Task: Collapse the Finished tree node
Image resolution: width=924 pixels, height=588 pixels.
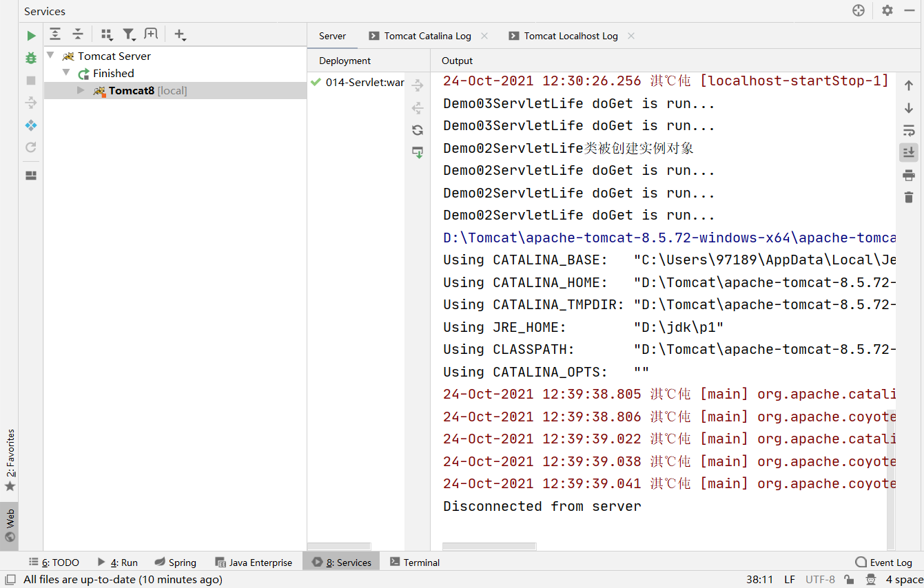Action: click(67, 72)
